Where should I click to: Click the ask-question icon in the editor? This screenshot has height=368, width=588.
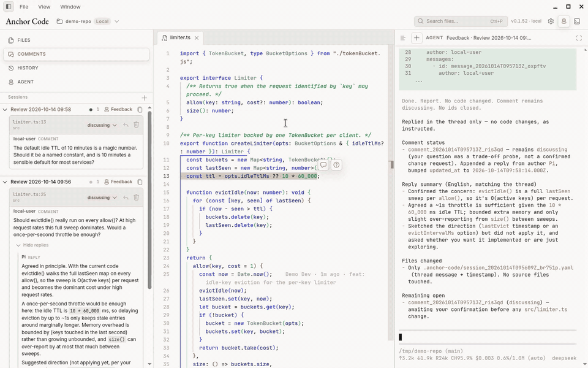coord(336,165)
